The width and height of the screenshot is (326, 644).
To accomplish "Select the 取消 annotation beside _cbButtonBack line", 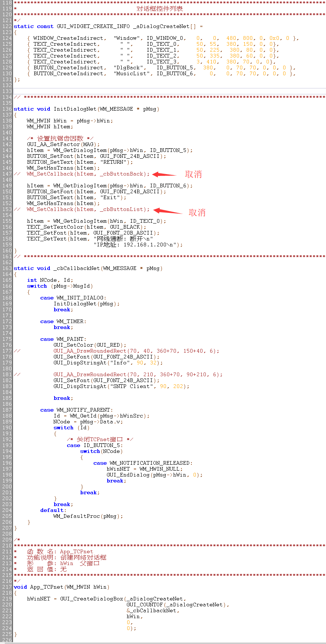I will pyautogui.click(x=193, y=174).
